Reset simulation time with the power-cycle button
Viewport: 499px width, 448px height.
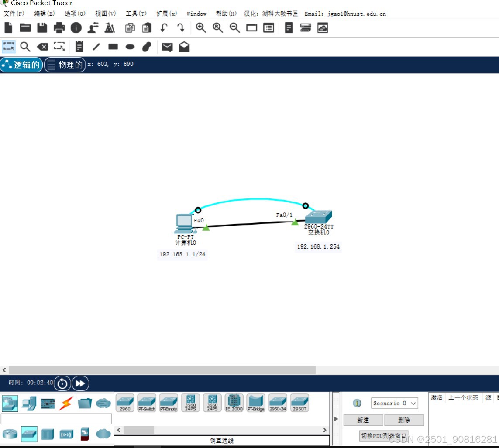[62, 383]
